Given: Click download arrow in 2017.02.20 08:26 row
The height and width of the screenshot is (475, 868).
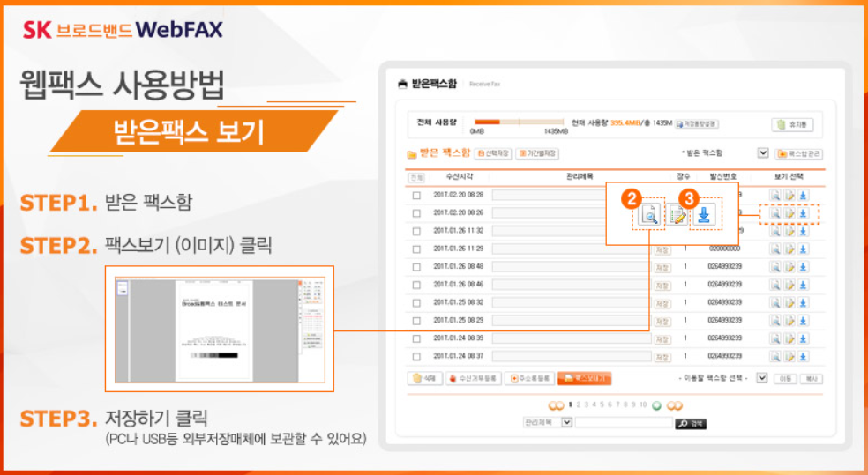Looking at the screenshot, I should click(804, 213).
